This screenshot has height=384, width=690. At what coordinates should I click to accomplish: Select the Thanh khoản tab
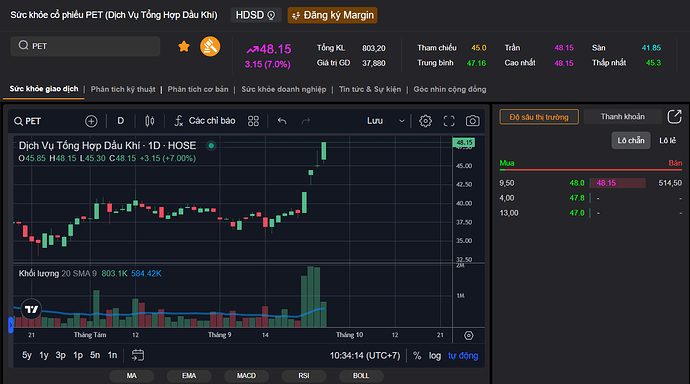(x=623, y=117)
